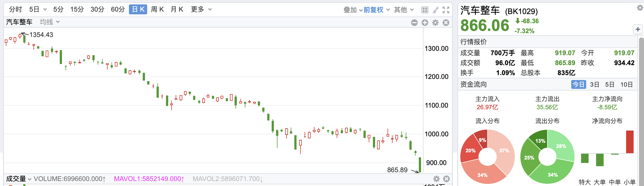Switch to 周K weekly chart

click(157, 9)
